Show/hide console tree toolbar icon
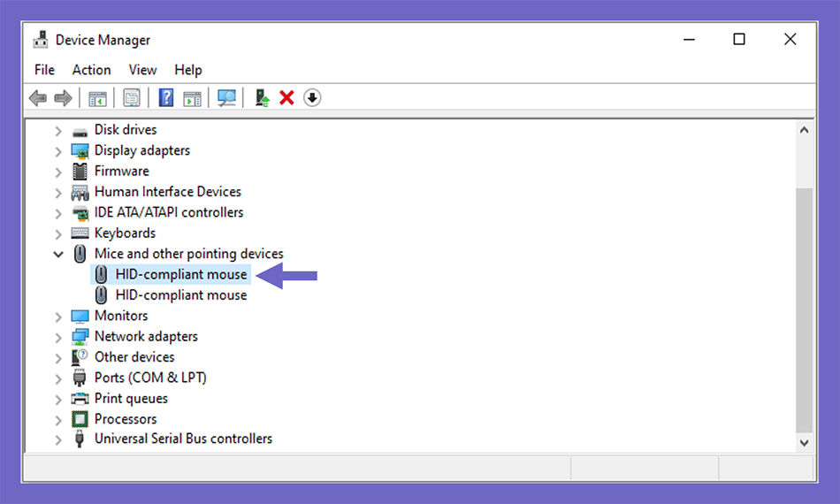 pos(97,98)
